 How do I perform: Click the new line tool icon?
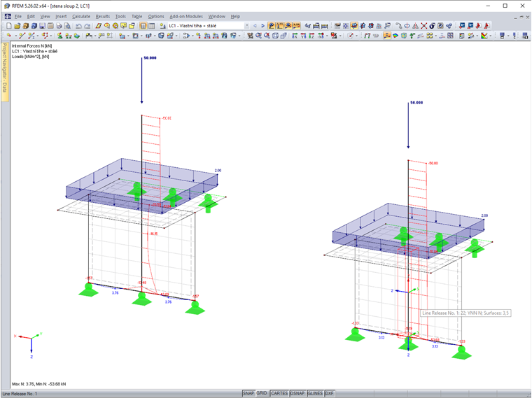click(22, 36)
